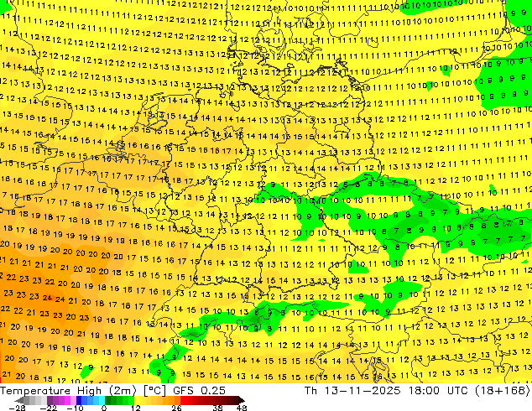Click the '26' label under the color scale

[x=176, y=408]
